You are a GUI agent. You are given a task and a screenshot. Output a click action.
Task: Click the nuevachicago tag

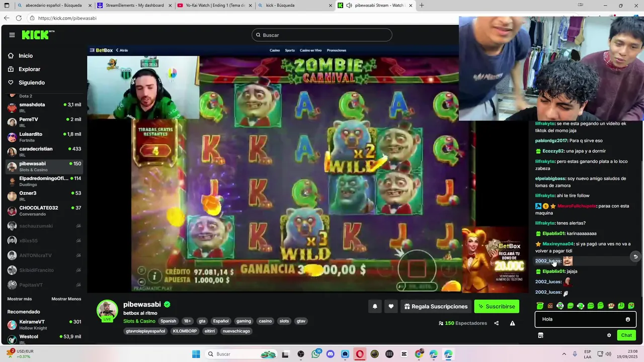[x=236, y=331]
